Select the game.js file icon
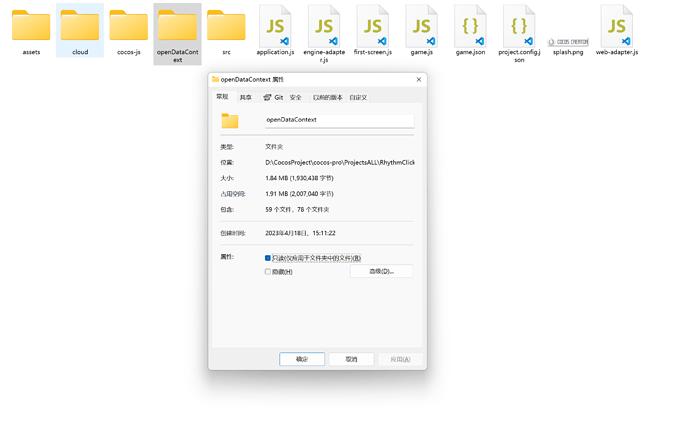This screenshot has width=690, height=432. click(x=422, y=26)
